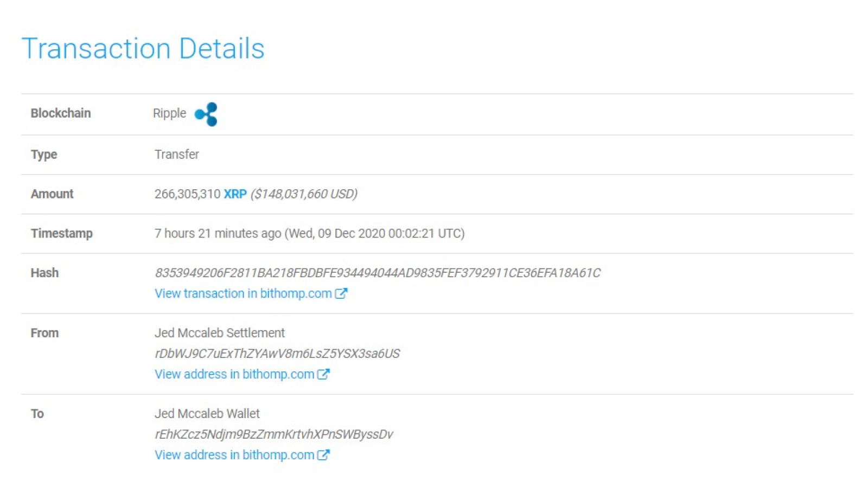The width and height of the screenshot is (868, 488).
Task: Open View address link under Jed Mccaleb Settlement
Action: (x=234, y=374)
